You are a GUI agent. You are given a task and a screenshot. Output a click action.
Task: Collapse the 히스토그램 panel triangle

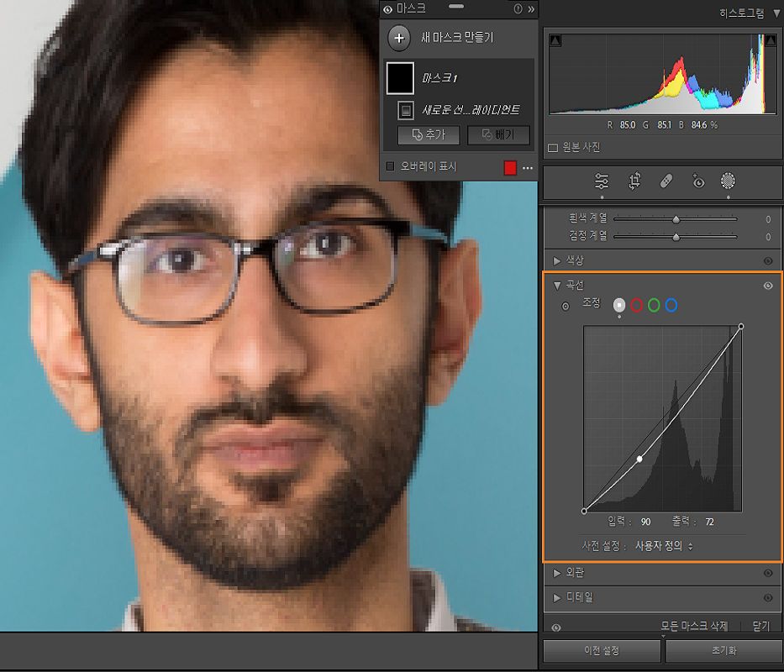776,13
